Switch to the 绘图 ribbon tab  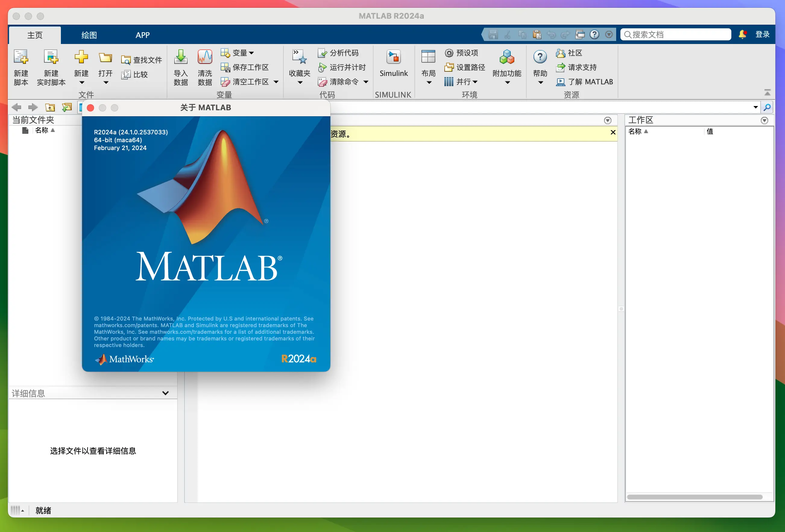[x=89, y=35]
